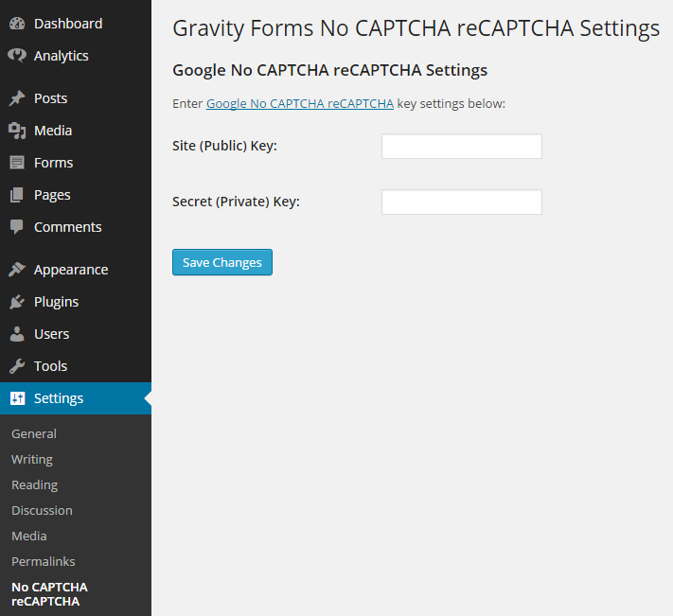This screenshot has width=673, height=616.
Task: Follow the Google No CAPTCHA reCAPTCHA link
Action: click(x=299, y=104)
